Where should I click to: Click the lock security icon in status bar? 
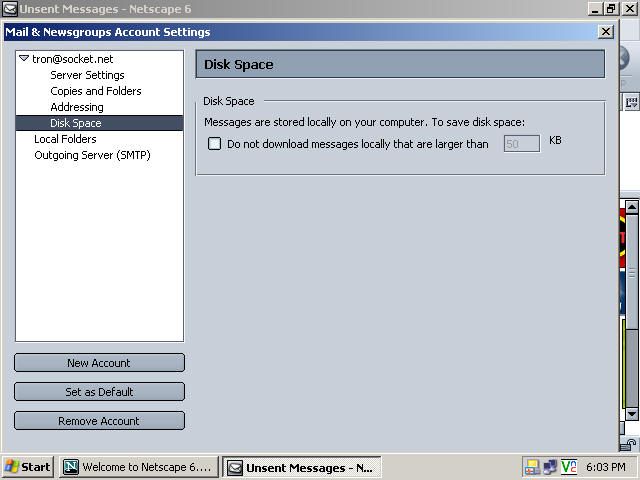(x=629, y=444)
